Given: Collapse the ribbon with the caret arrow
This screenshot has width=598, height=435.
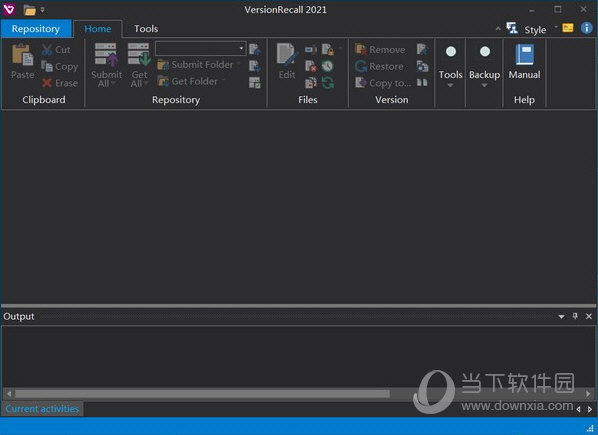Looking at the screenshot, I should pyautogui.click(x=498, y=29).
